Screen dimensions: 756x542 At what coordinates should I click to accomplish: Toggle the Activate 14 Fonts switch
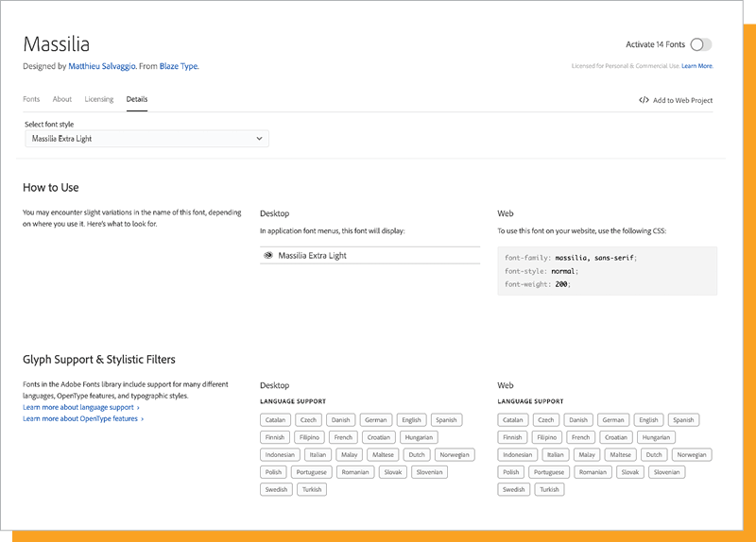700,44
